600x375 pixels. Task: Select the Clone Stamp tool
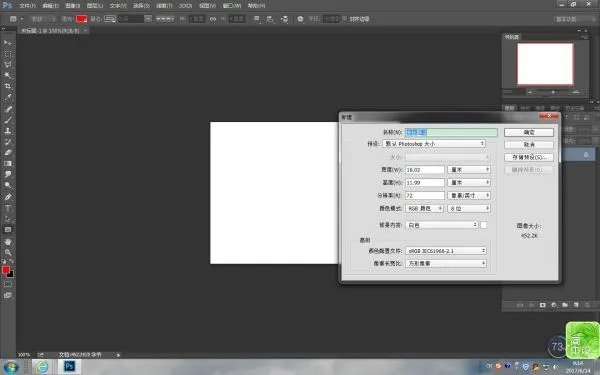(8, 131)
